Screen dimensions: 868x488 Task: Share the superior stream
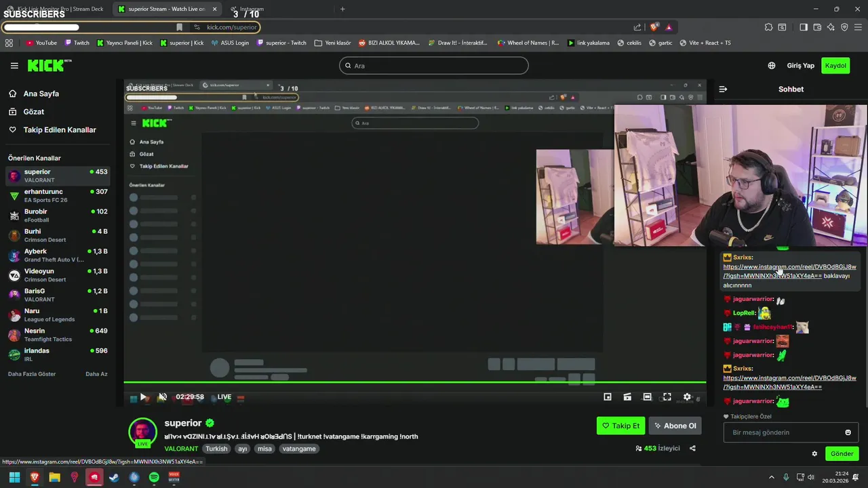tap(692, 448)
